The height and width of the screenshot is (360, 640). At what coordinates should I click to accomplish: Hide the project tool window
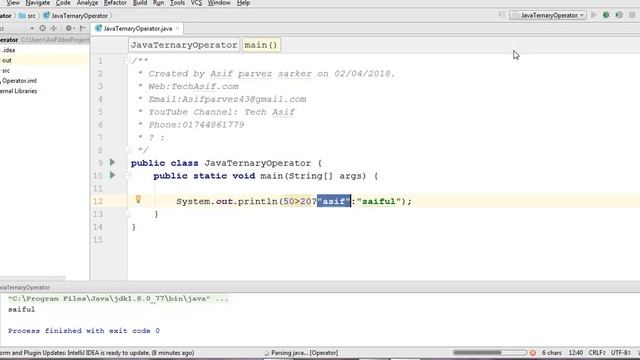pos(82,28)
